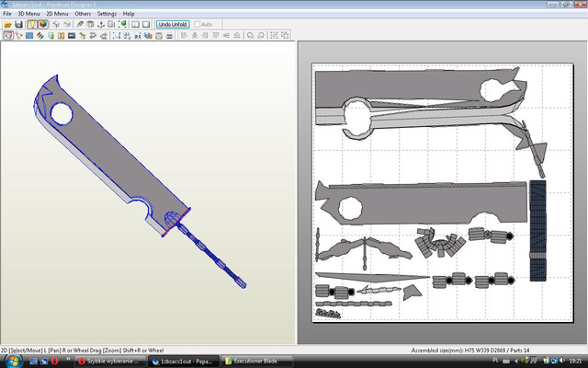This screenshot has width=588, height=368.
Task: Expand the 2D Menu dropdown
Action: tap(57, 14)
